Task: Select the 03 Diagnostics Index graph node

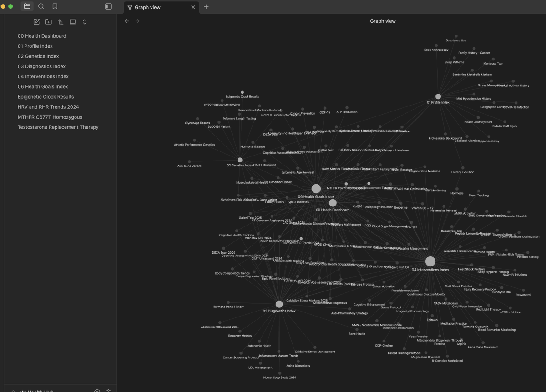Action: [279, 304]
